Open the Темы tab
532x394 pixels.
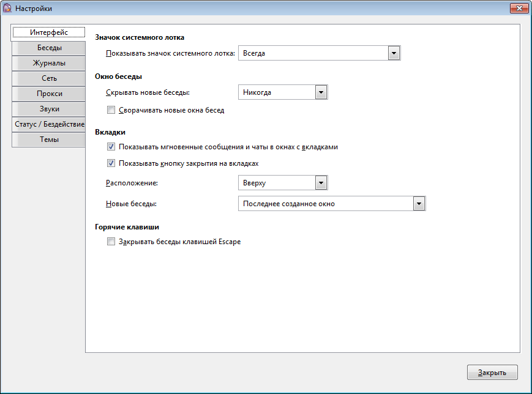pyautogui.click(x=49, y=139)
